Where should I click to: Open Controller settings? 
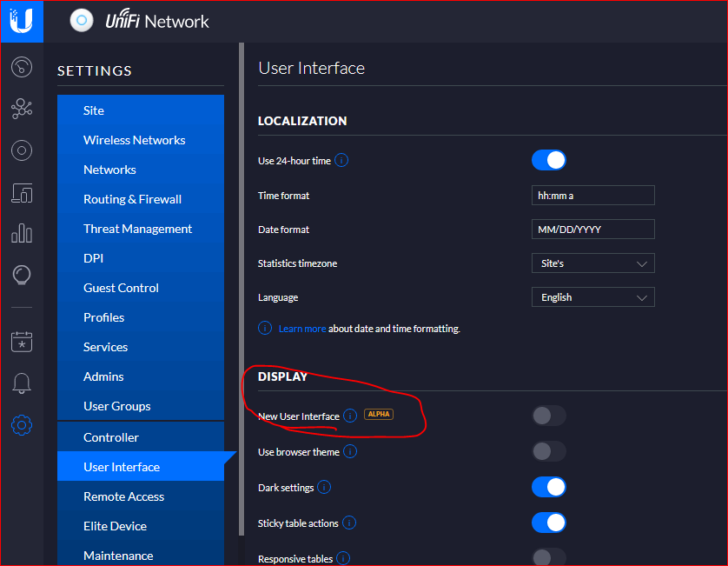[x=141, y=437]
